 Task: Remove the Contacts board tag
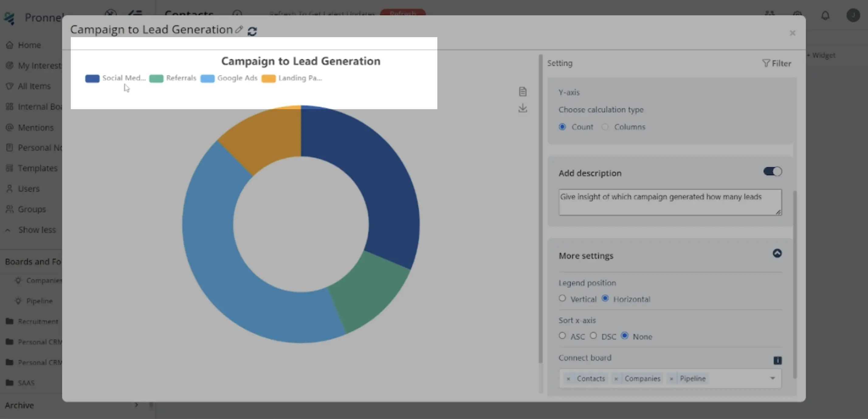pyautogui.click(x=568, y=379)
